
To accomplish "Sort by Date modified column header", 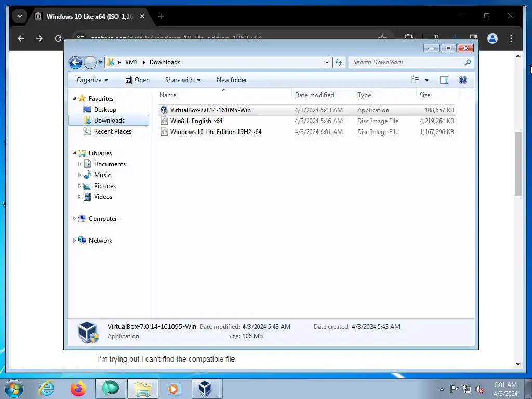I will (323, 96).
